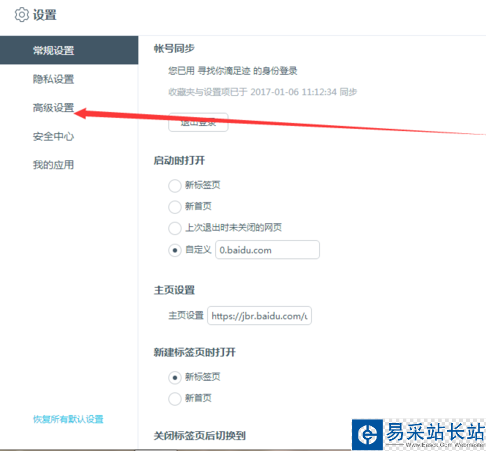This screenshot has width=486, height=451.
Task: Click the settings gear icon
Action: tap(22, 15)
